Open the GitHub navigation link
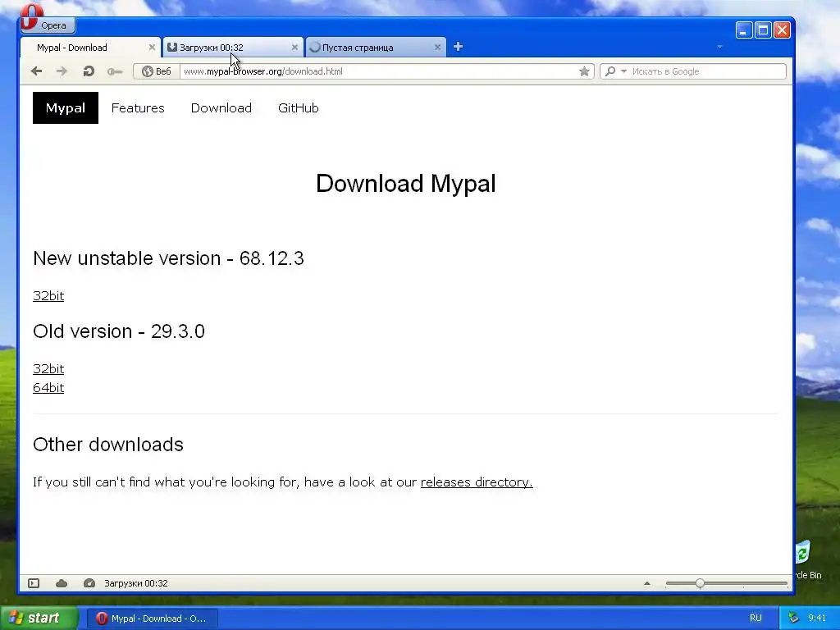 [x=299, y=107]
